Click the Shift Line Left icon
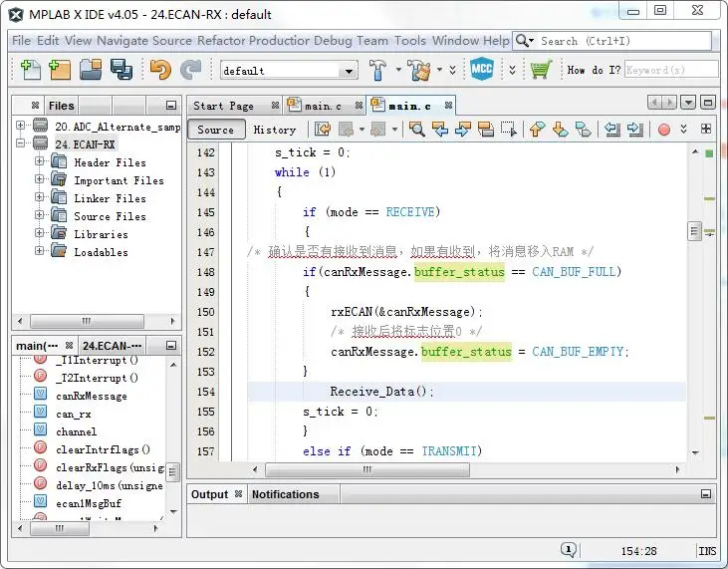728x569 pixels. tap(612, 130)
